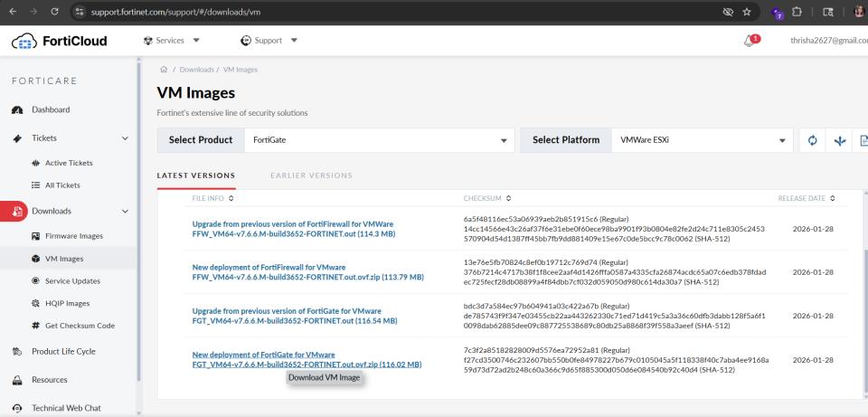Open site info icon left of the URL

pos(80,11)
